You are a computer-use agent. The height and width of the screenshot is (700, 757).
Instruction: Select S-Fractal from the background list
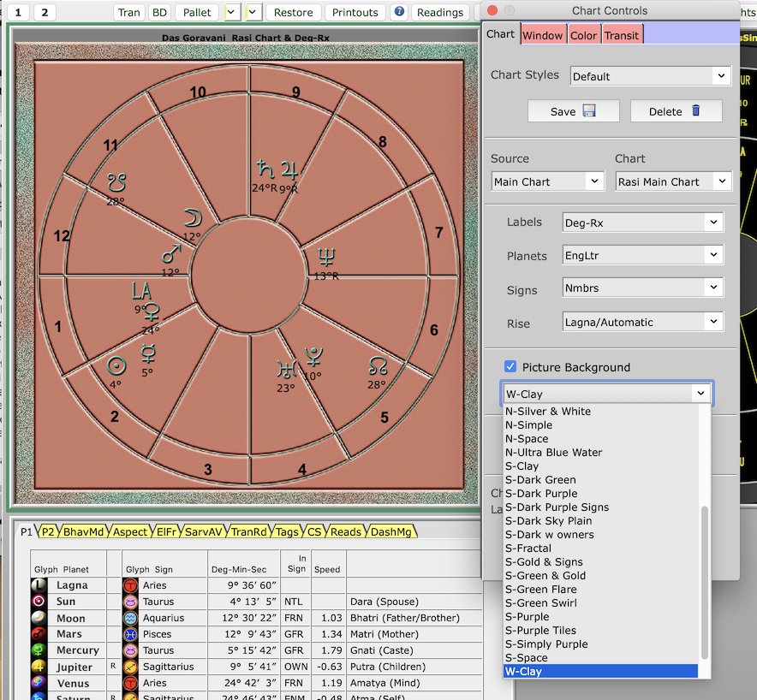click(x=528, y=548)
